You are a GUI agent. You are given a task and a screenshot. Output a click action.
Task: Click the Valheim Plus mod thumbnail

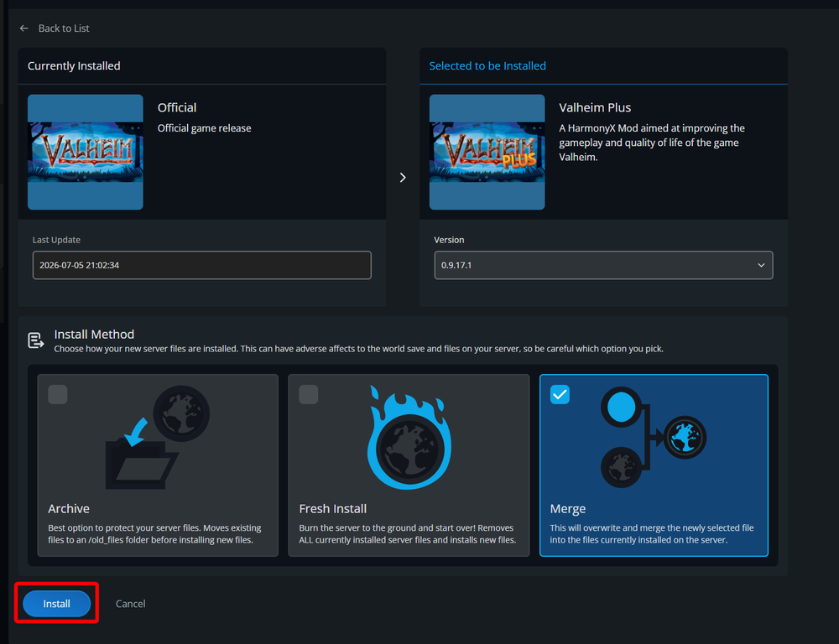tap(487, 152)
